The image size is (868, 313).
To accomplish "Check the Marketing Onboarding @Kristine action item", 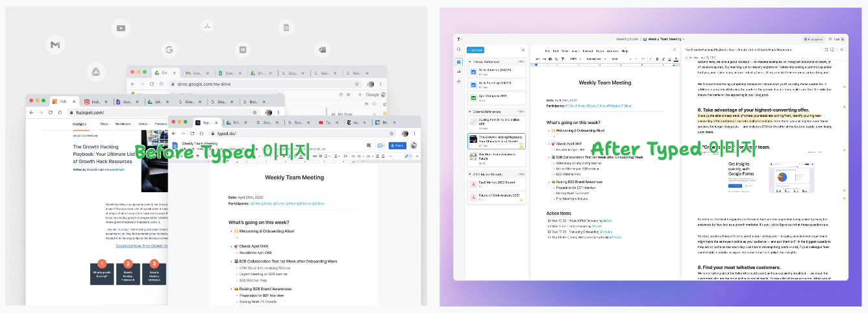I will 548,231.
